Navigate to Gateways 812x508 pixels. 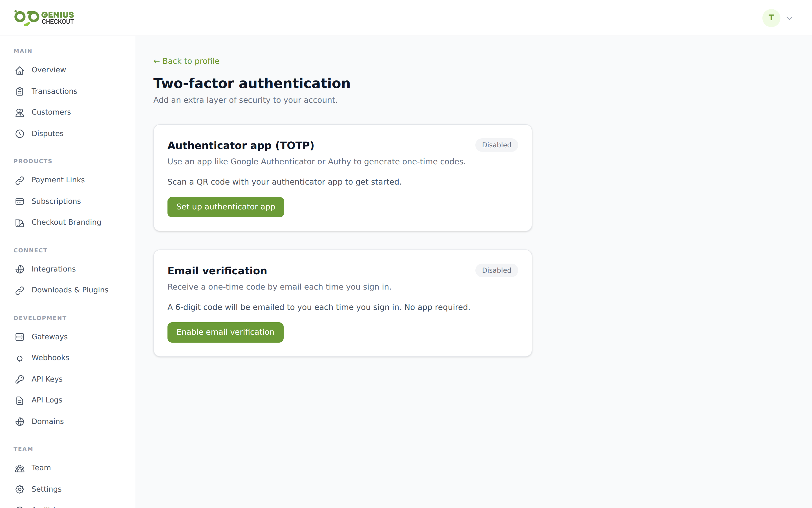(50, 337)
